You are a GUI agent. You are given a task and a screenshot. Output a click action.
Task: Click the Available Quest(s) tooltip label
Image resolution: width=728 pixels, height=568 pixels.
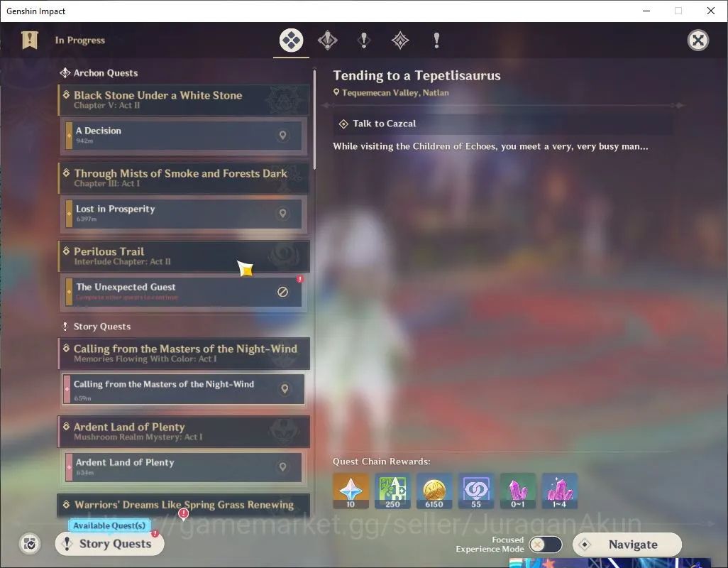click(x=109, y=525)
